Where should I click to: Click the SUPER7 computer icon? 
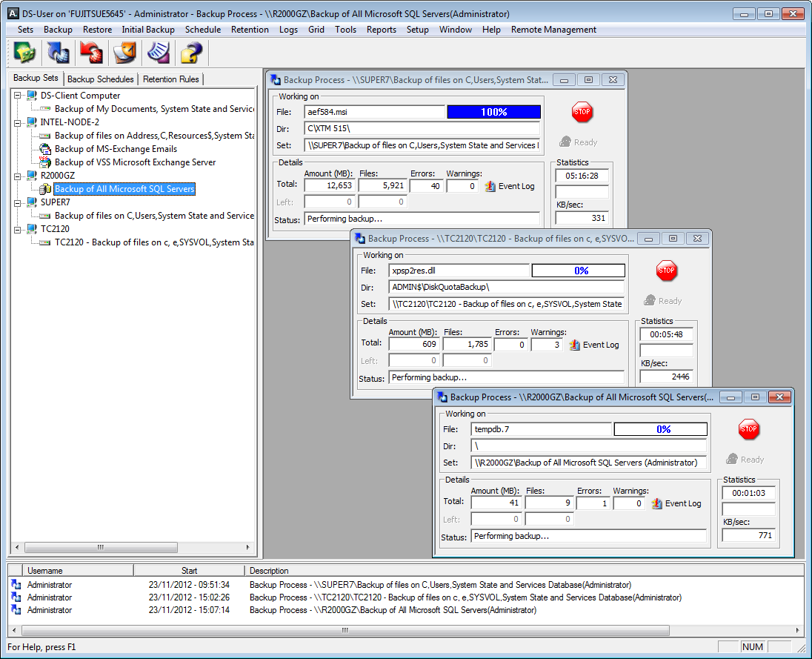pyautogui.click(x=32, y=202)
